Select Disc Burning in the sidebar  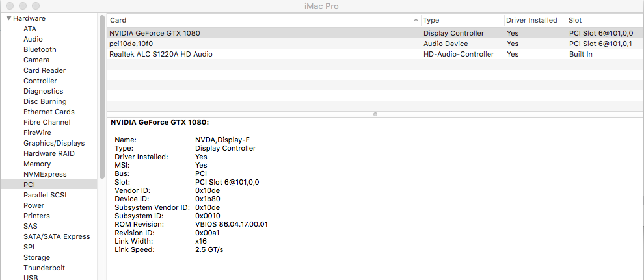pos(45,101)
